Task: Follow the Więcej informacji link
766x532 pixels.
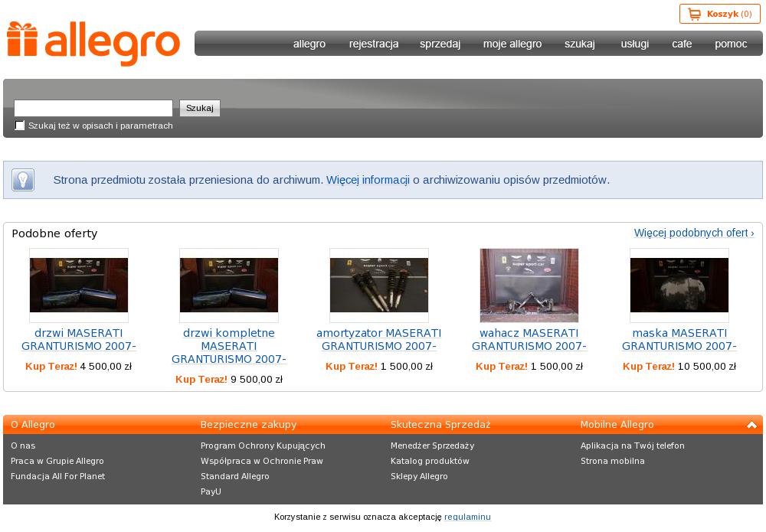Action: click(x=368, y=180)
